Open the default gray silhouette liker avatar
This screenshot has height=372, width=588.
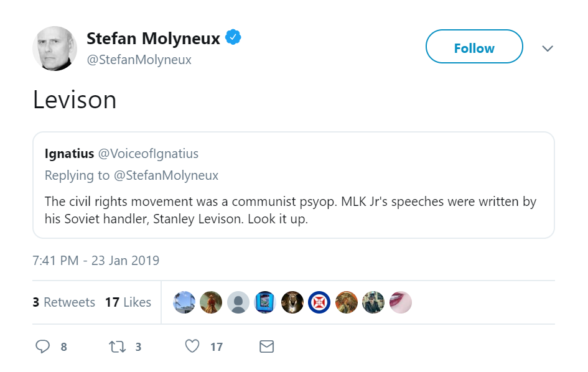point(238,302)
